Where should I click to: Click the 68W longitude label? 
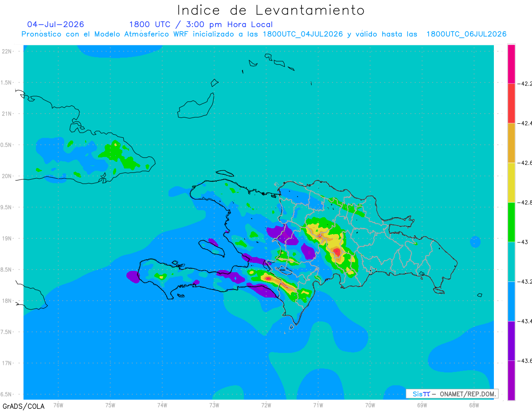click(x=474, y=405)
